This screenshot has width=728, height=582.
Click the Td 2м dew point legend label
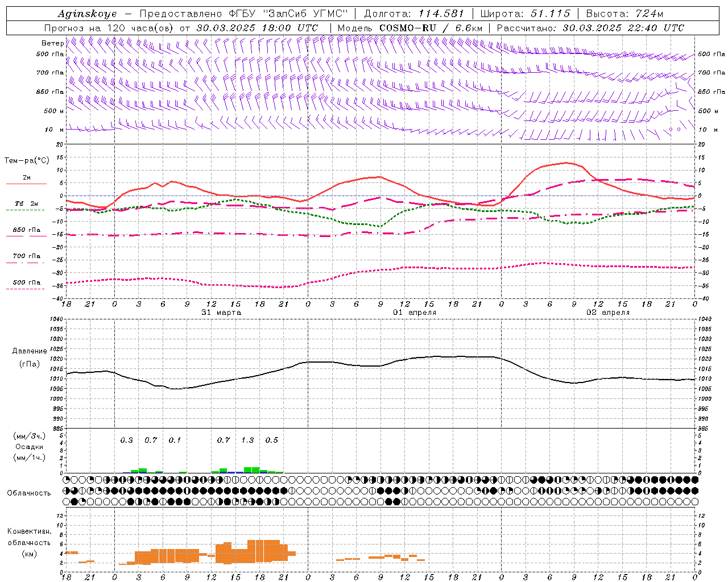27,203
